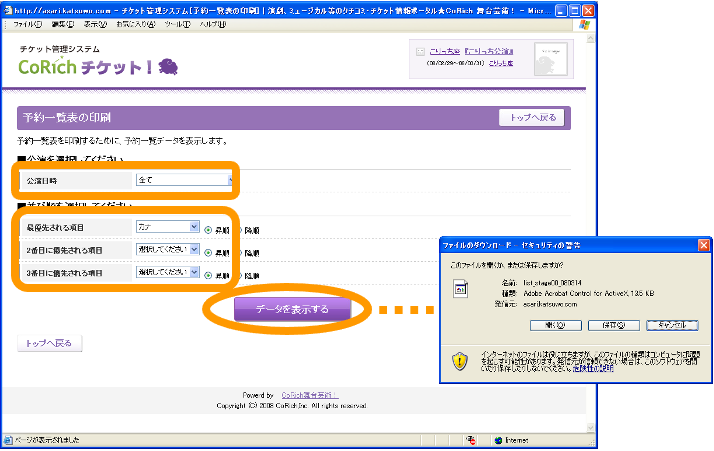This screenshot has width=714, height=451.
Task: Click the Windows flag logo in the menu bar corner
Action: [x=583, y=23]
